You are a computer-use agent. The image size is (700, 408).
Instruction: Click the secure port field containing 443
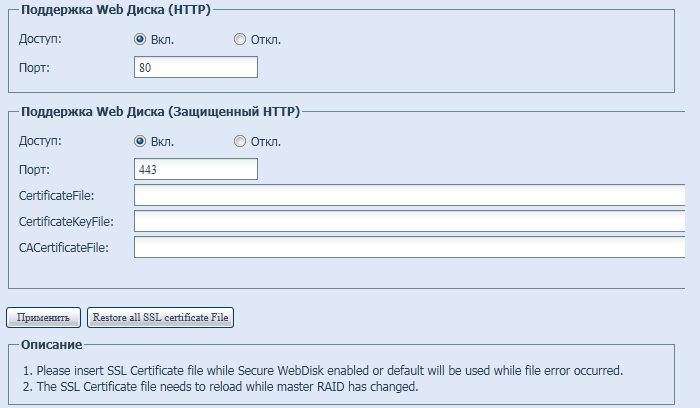tap(196, 169)
